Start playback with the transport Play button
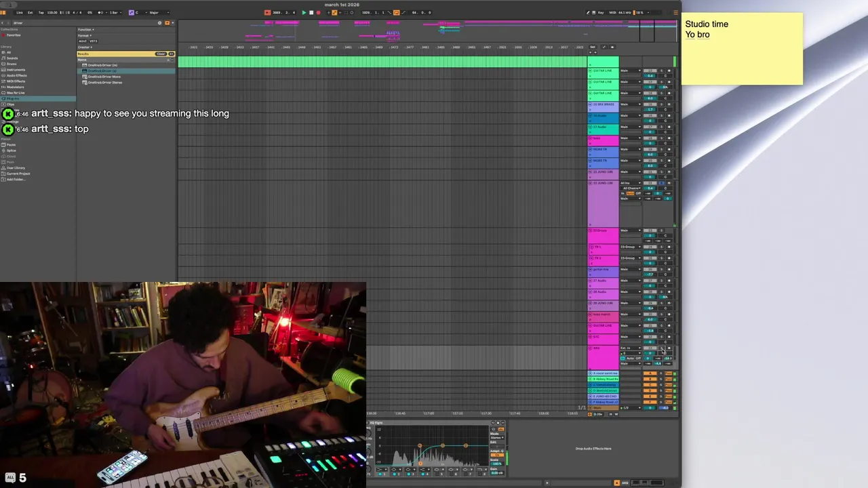The height and width of the screenshot is (488, 868). pyautogui.click(x=304, y=12)
